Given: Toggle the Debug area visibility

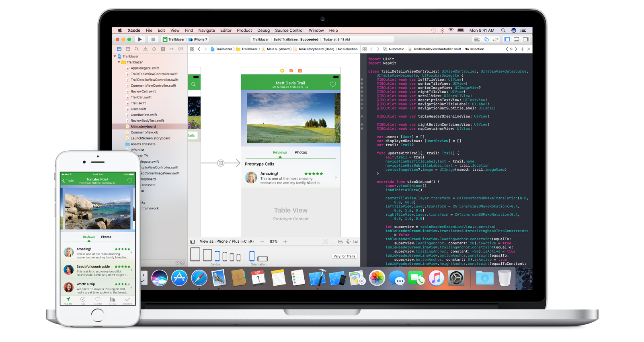Looking at the screenshot, I should pyautogui.click(x=516, y=39).
